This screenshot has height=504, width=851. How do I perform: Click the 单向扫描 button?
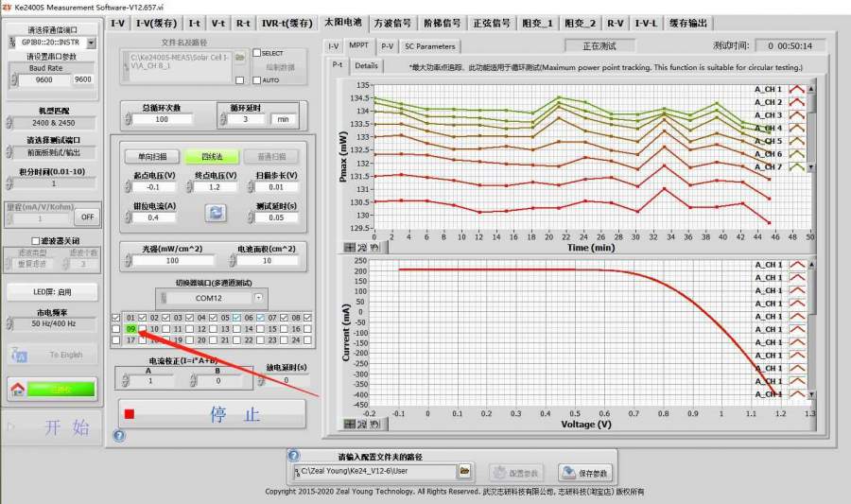152,156
